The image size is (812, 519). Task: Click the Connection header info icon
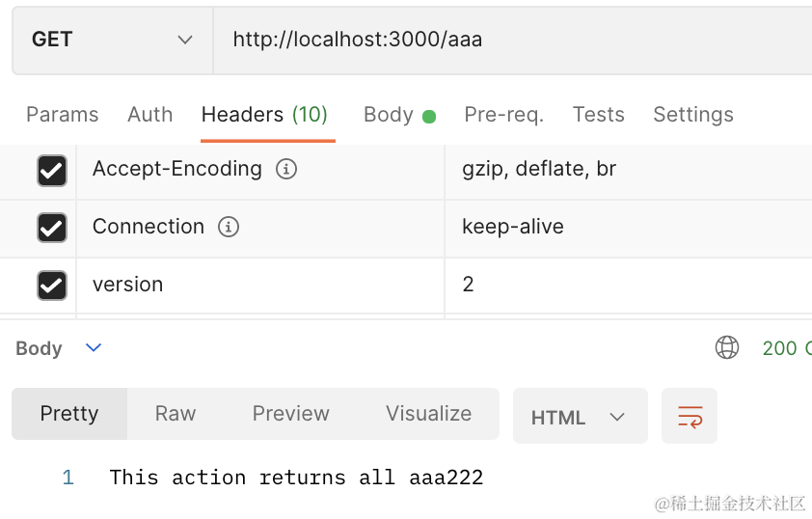pyautogui.click(x=229, y=228)
